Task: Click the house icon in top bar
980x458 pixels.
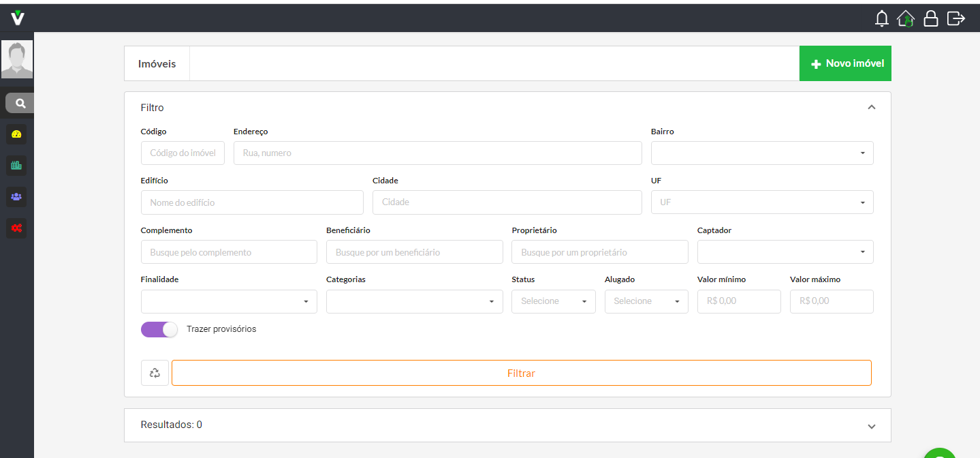Action: point(906,18)
